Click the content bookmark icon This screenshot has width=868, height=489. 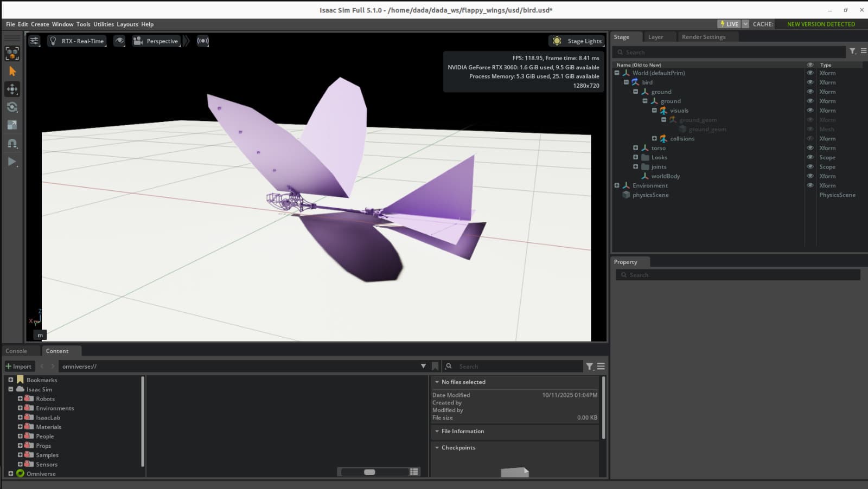[x=435, y=366]
